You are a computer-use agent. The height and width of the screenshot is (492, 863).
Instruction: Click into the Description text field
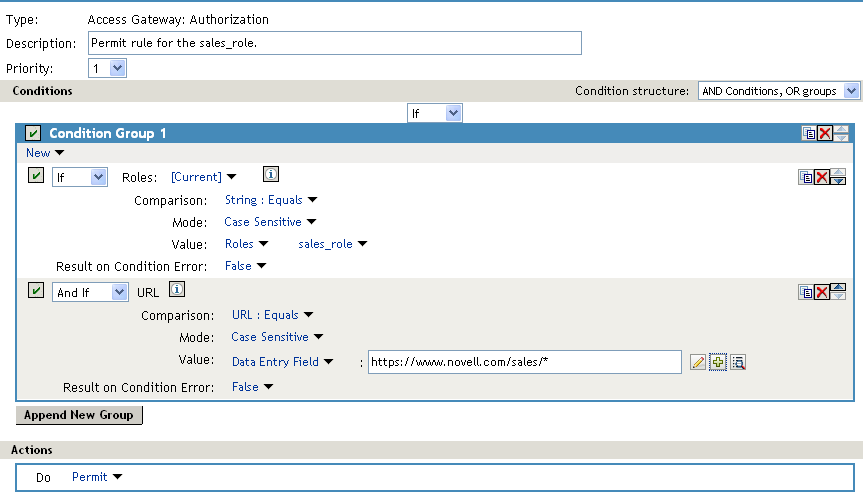coord(334,43)
